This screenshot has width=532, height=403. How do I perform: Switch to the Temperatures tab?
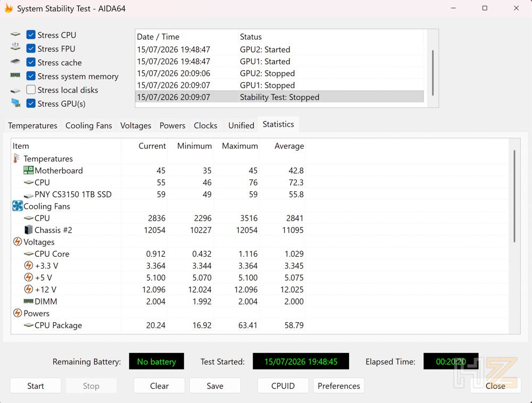[32, 125]
